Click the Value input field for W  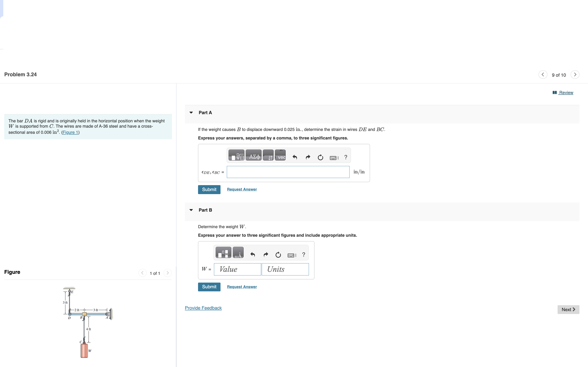pyautogui.click(x=237, y=269)
